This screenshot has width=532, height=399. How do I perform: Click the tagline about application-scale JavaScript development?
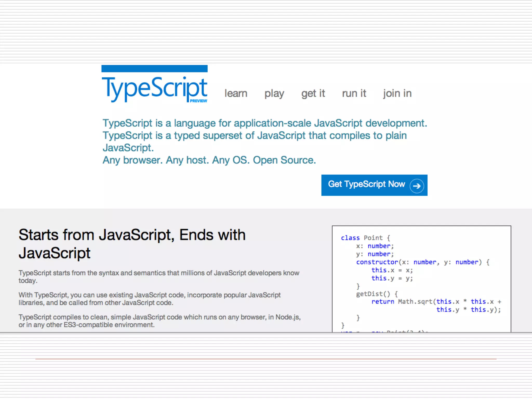click(x=264, y=123)
